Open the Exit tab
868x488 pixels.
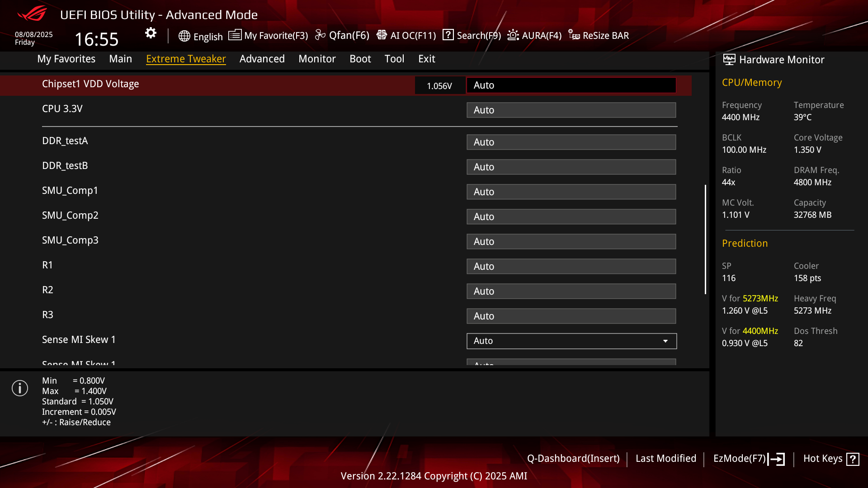click(x=427, y=59)
